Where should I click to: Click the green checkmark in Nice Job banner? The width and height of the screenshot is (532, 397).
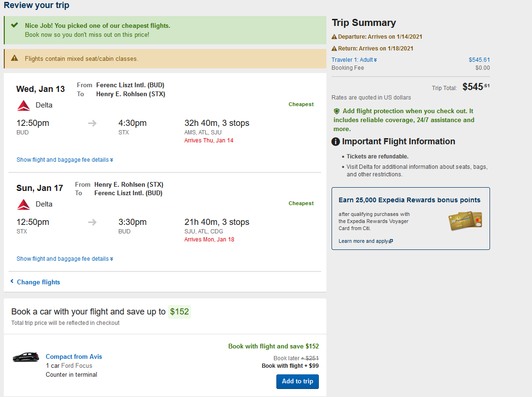click(x=15, y=25)
